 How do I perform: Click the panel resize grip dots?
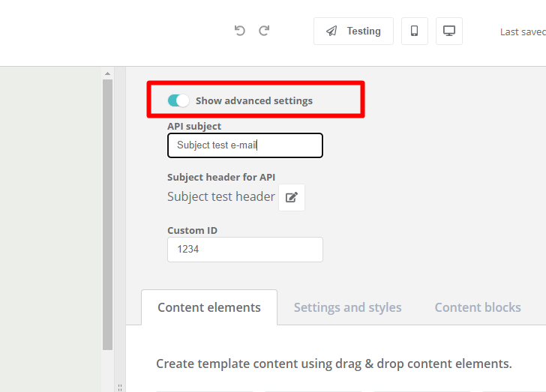120,388
